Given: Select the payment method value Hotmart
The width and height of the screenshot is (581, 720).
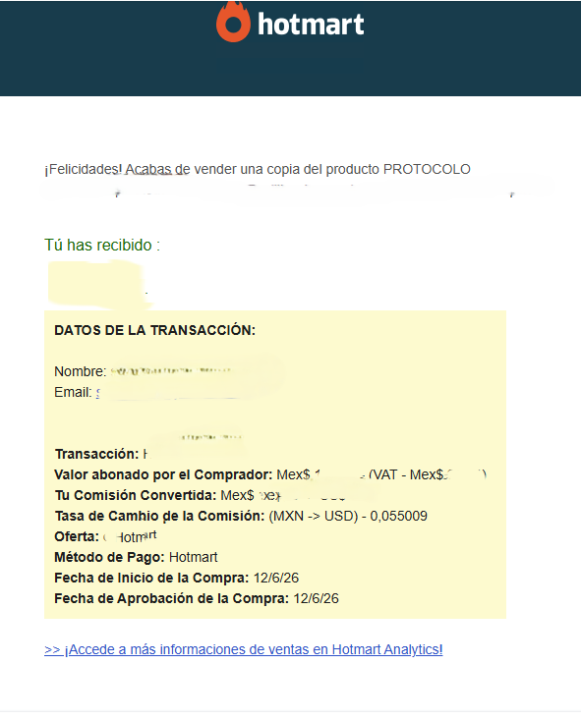Looking at the screenshot, I should pos(193,557).
